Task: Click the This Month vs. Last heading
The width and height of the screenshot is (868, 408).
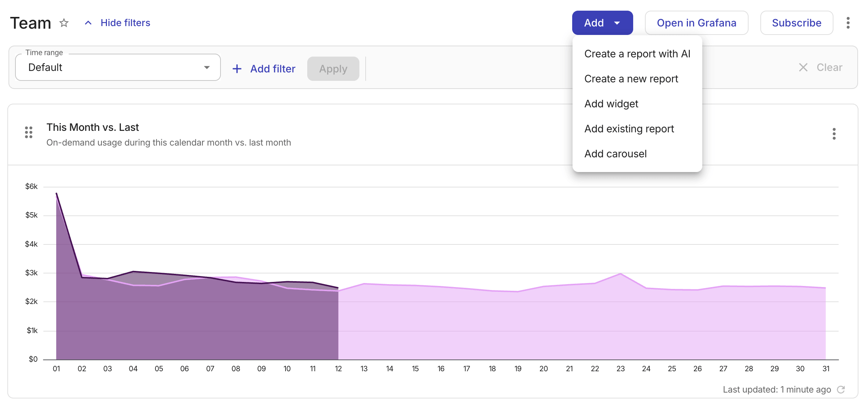Action: pyautogui.click(x=93, y=127)
